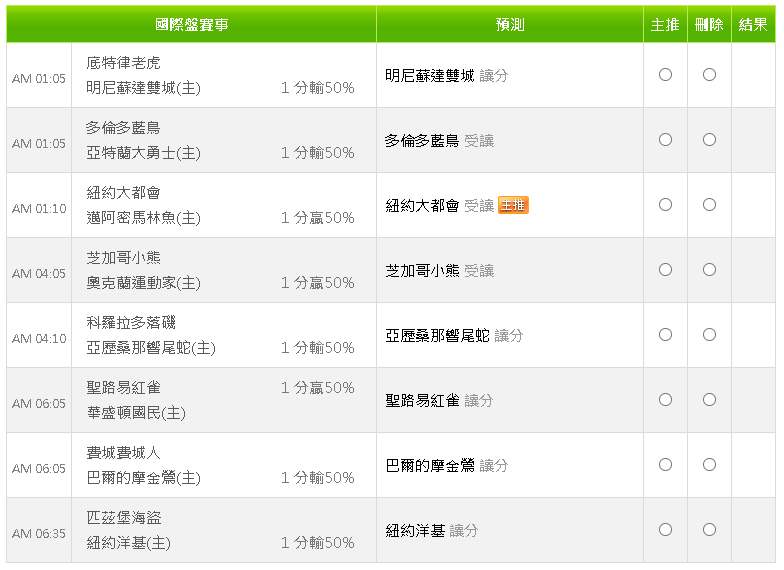
Task: Select 主推 radio for 亞歷桑那響尾蛇 讓分 row
Action: pos(665,335)
